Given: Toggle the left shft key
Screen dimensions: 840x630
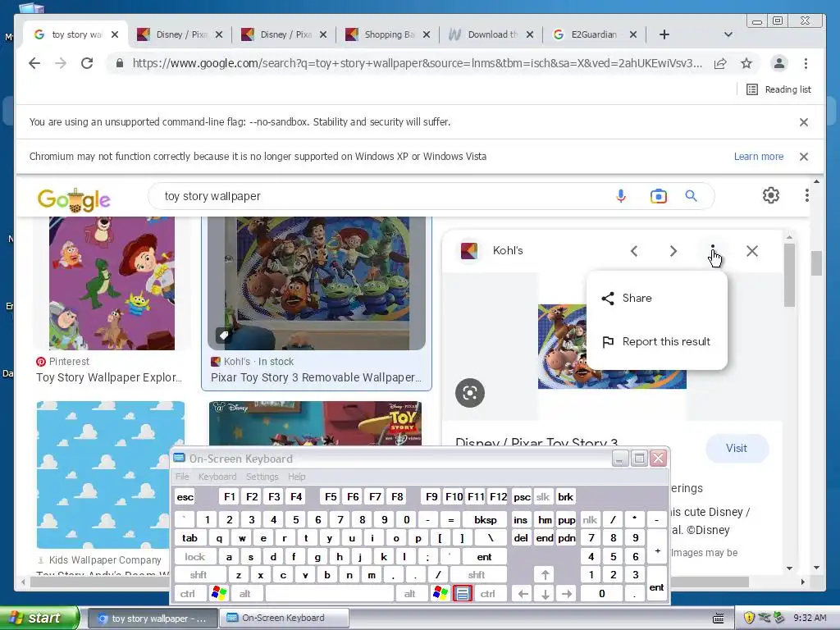Looking at the screenshot, I should tap(199, 575).
